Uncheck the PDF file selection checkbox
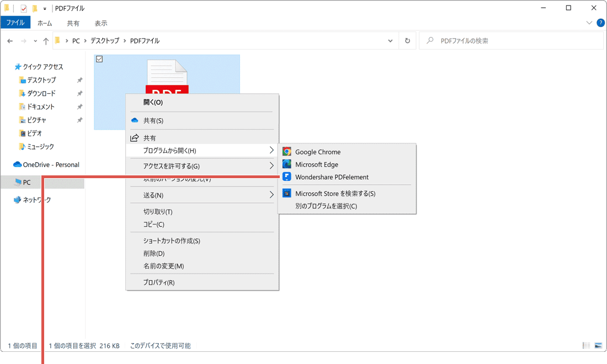Viewport: 607px width, 364px height. click(99, 58)
